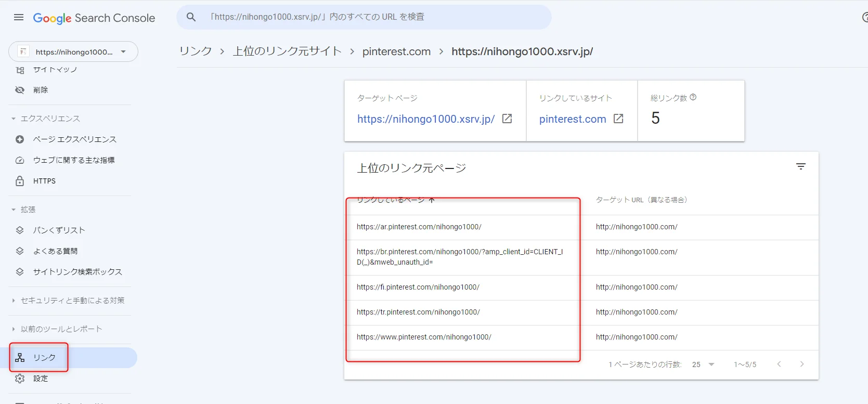Click the 設定 gear icon

click(20, 379)
